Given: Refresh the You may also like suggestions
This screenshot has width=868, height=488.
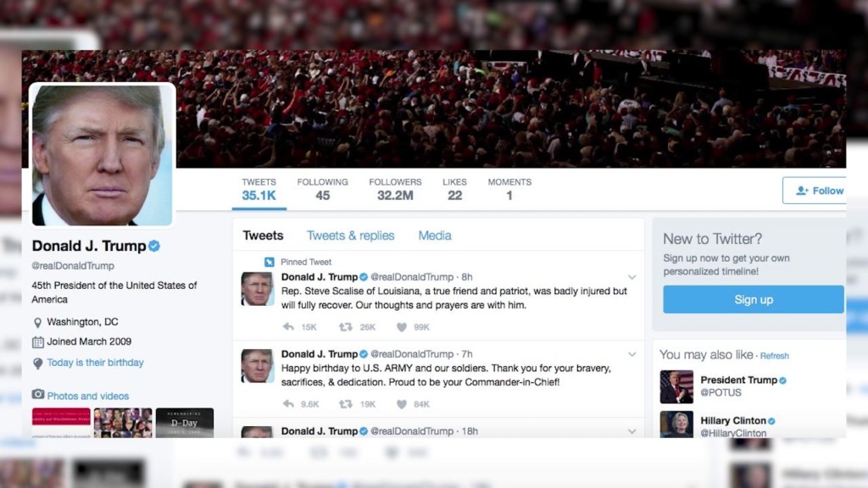Looking at the screenshot, I should pos(774,356).
